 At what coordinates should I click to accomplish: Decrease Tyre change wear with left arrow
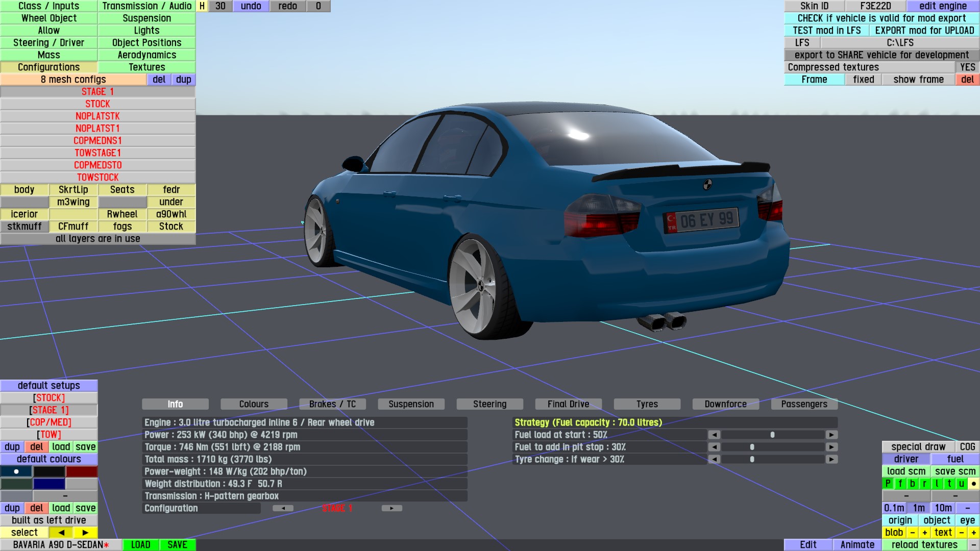pos(714,459)
